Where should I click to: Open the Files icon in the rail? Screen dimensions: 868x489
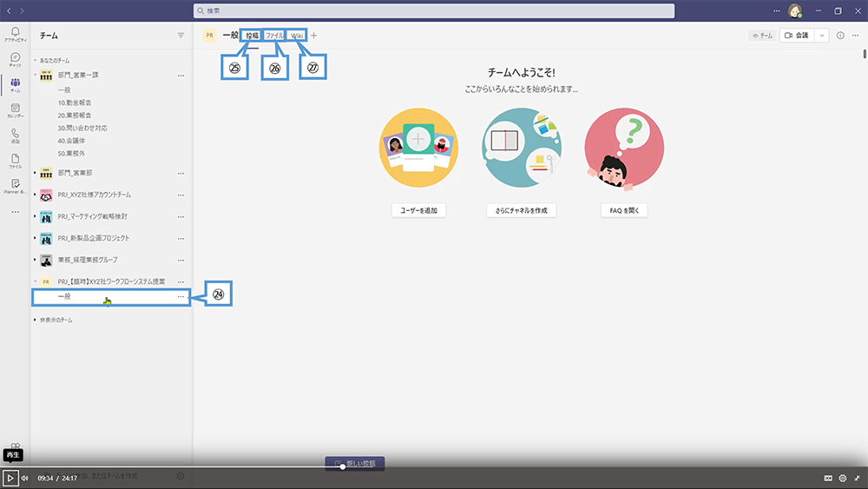(x=15, y=162)
